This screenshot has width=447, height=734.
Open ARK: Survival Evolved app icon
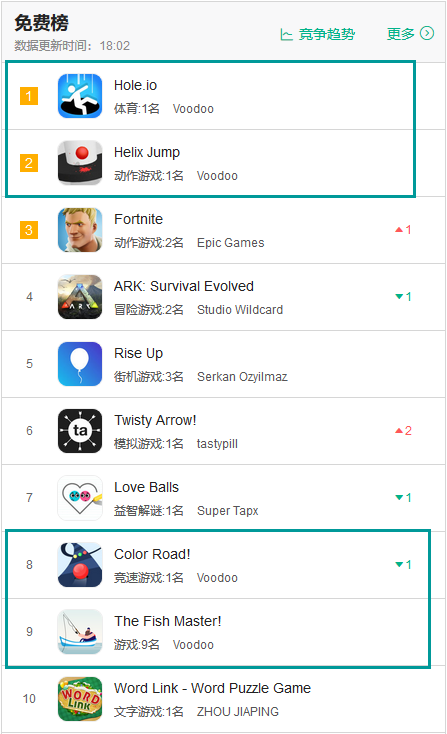tap(80, 297)
